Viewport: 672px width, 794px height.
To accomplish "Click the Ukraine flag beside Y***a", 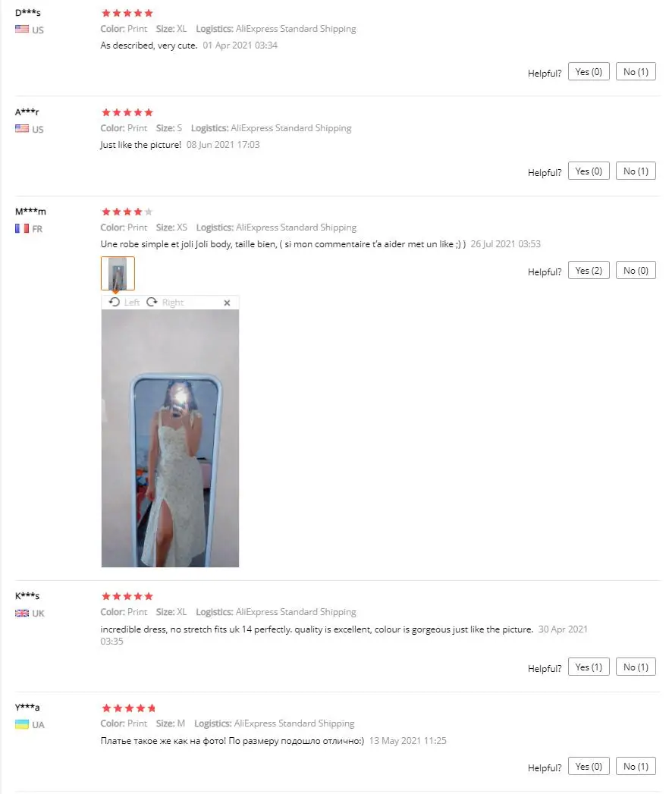I will pyautogui.click(x=22, y=724).
